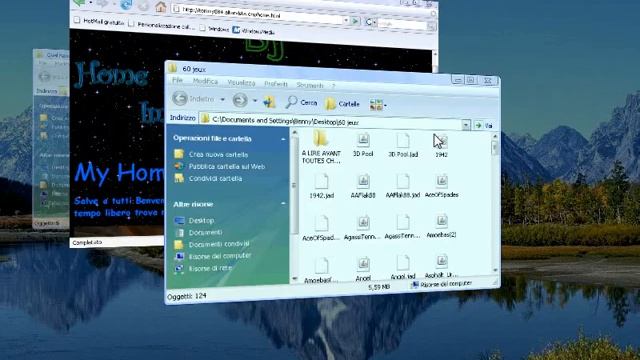Click the Risorse del computer status bar zone
The image size is (640, 360).
442,284
